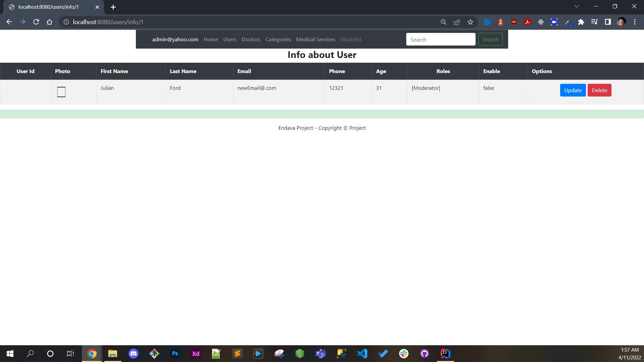Open the Chrome three-dot menu
The image size is (644, 362).
point(635,22)
